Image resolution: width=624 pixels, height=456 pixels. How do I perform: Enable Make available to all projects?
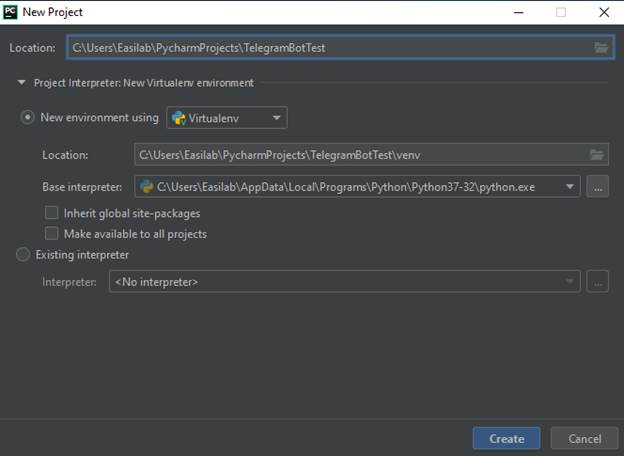52,234
